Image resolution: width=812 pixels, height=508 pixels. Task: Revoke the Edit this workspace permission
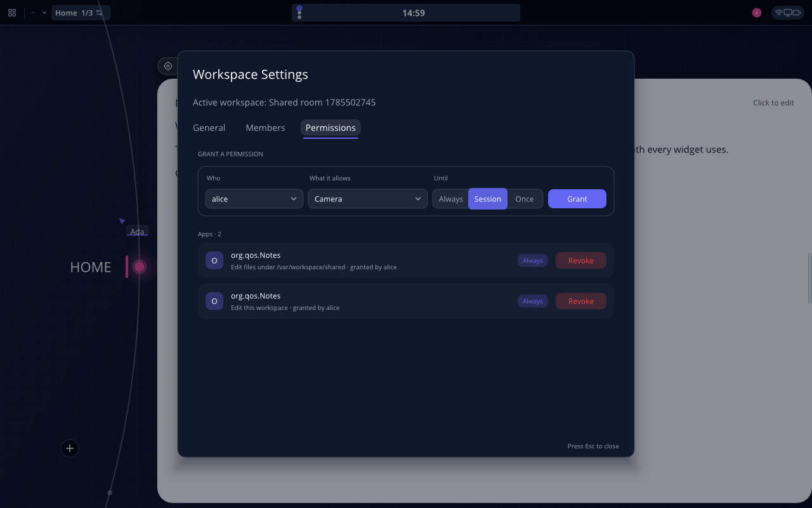click(581, 301)
